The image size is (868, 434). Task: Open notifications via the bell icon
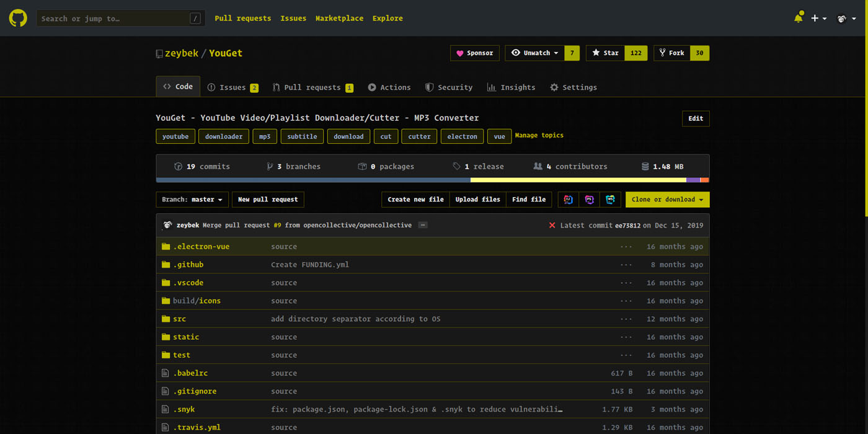tap(799, 18)
